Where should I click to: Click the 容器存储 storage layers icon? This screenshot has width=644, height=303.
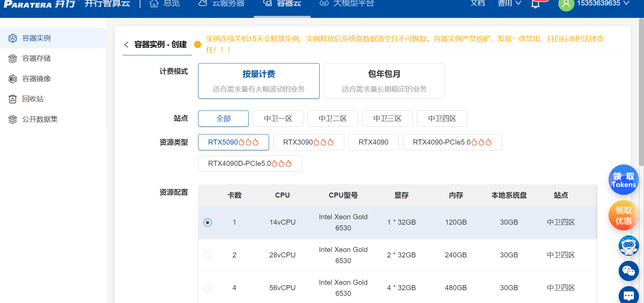[x=12, y=58]
